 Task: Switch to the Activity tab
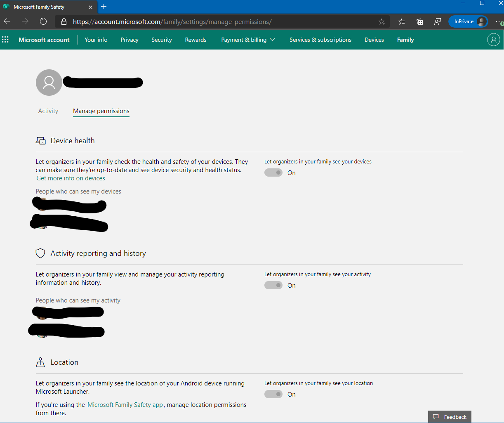pyautogui.click(x=48, y=111)
